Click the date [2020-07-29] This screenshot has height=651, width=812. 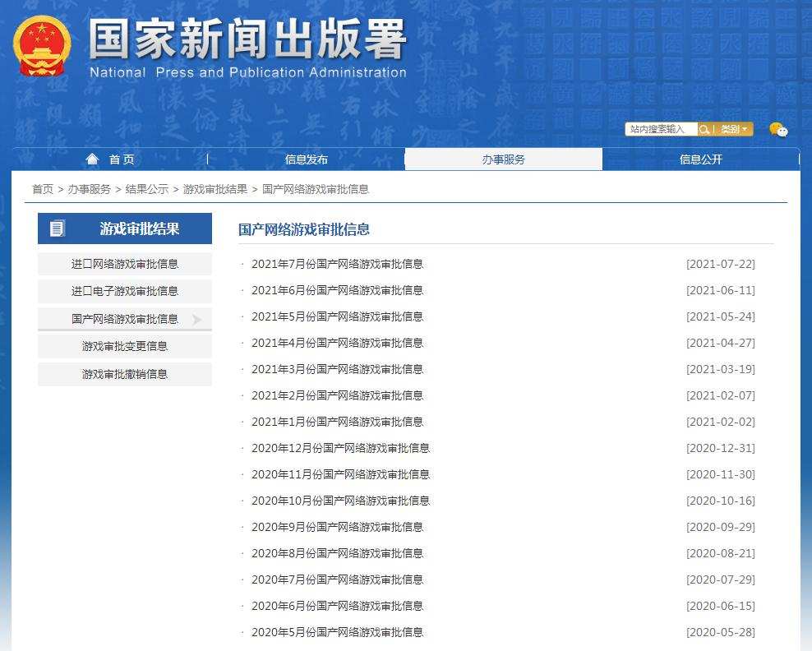(720, 579)
